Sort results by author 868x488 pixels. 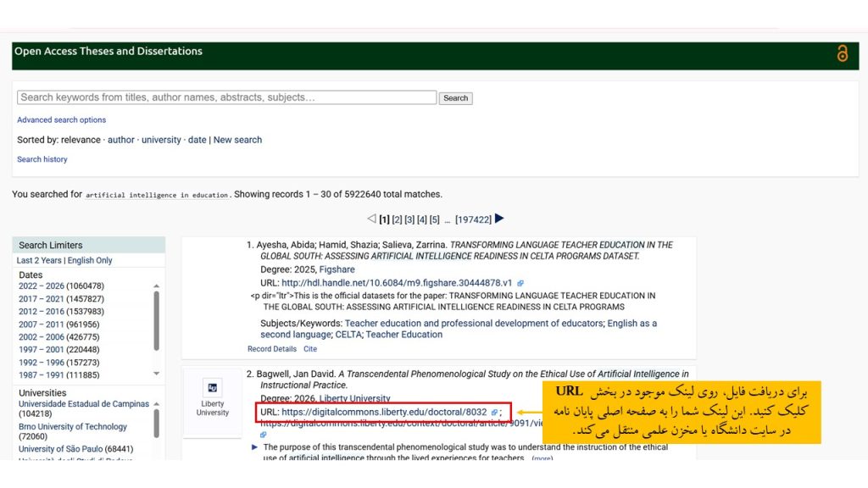pyautogui.click(x=121, y=140)
